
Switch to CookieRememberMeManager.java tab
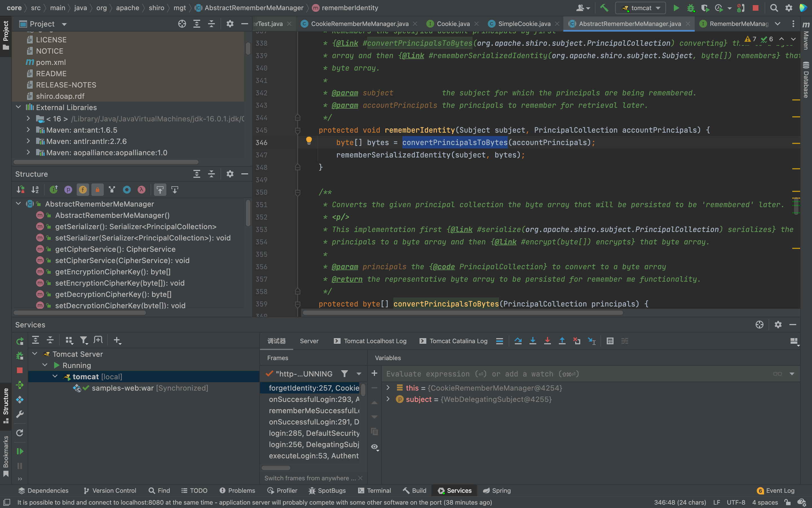(x=359, y=24)
